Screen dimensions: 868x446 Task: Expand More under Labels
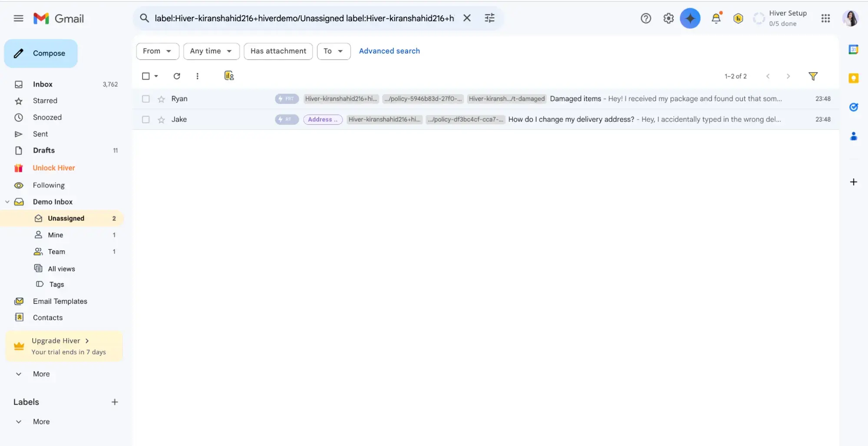pyautogui.click(x=41, y=422)
